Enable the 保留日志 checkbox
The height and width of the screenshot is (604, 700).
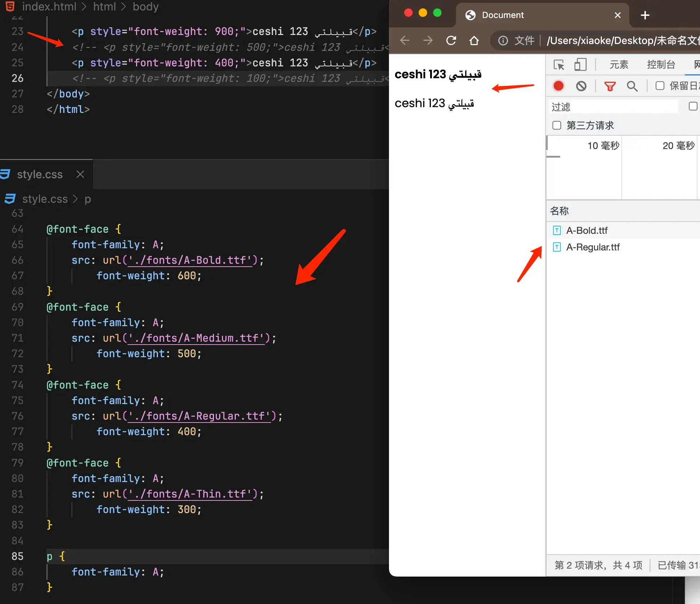tap(660, 86)
